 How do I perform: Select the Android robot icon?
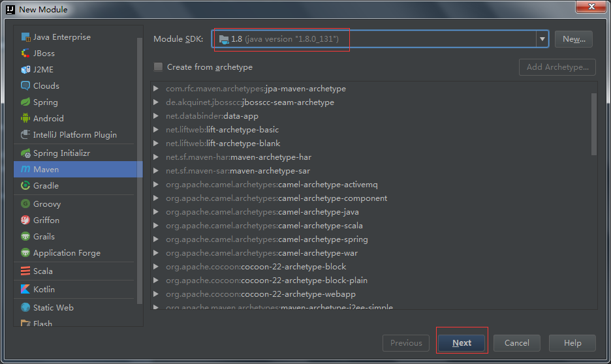pyautogui.click(x=25, y=118)
